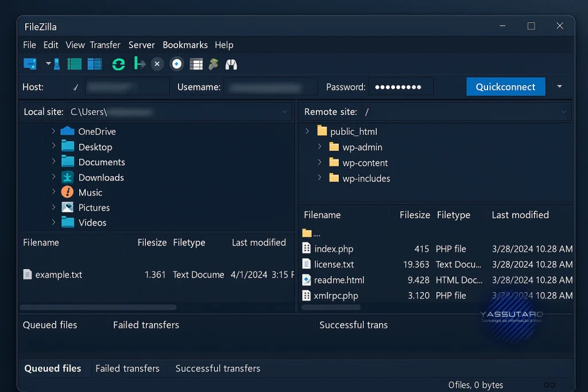
Task: Open the Site Manager
Action: [x=29, y=64]
